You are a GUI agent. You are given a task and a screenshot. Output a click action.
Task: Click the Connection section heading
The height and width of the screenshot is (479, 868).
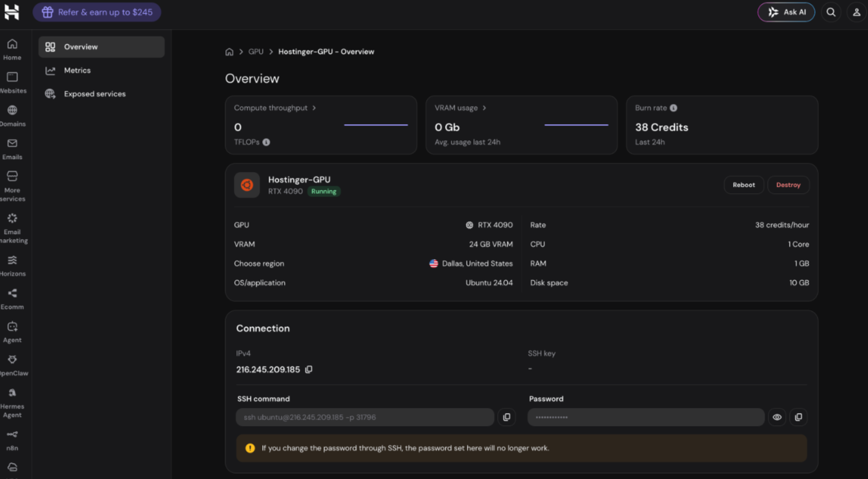tap(263, 328)
